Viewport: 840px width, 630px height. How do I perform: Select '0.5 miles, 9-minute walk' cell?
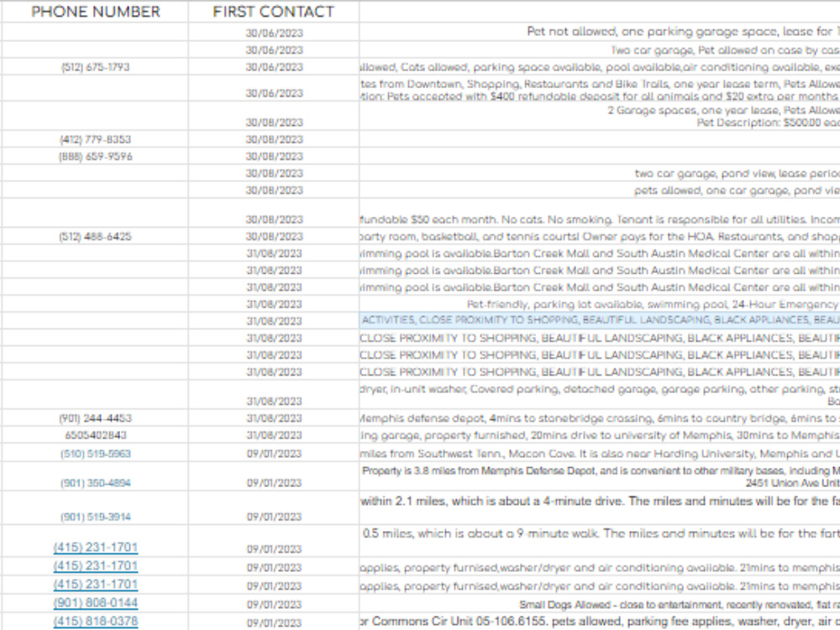point(600,540)
